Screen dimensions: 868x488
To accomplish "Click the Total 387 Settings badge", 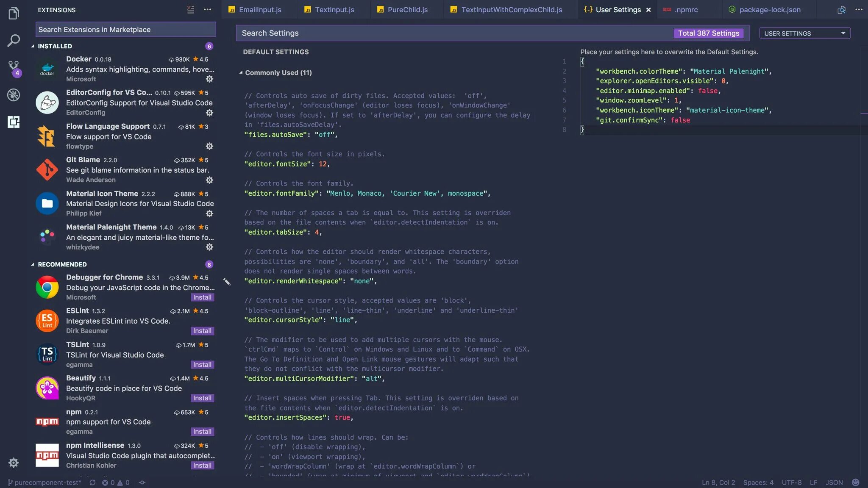I will click(x=708, y=33).
